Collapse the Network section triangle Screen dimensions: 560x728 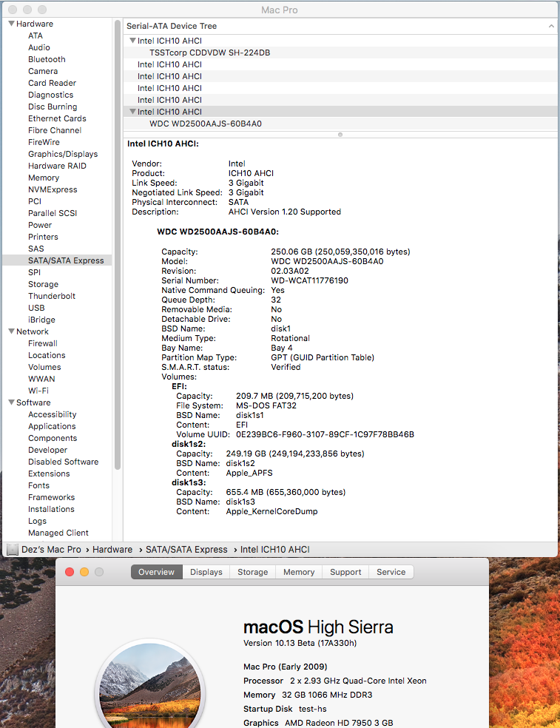(11, 331)
